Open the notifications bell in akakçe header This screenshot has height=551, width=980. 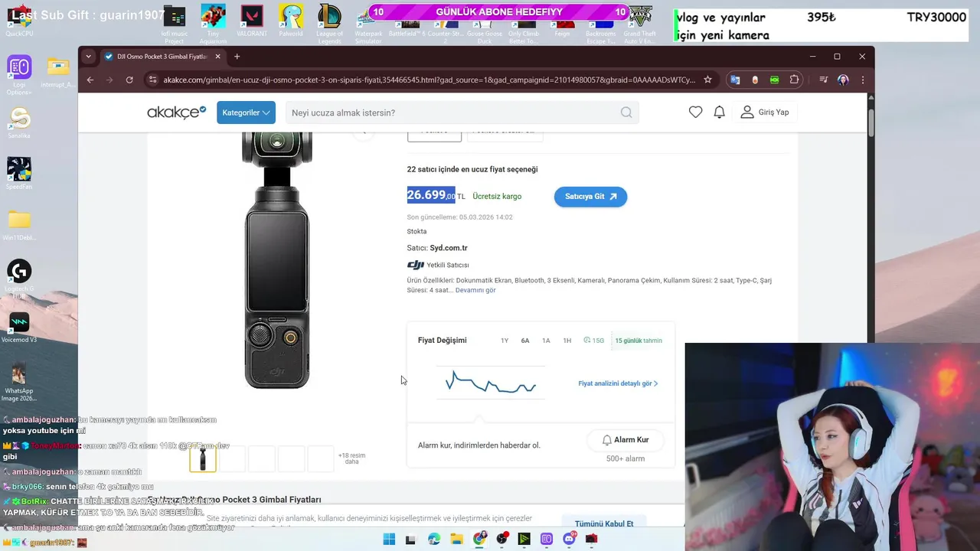[x=719, y=112]
